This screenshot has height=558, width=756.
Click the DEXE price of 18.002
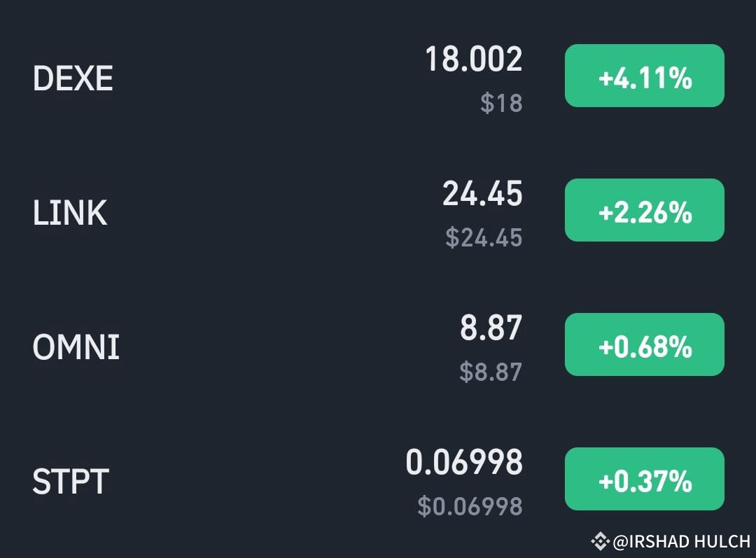coord(473,60)
